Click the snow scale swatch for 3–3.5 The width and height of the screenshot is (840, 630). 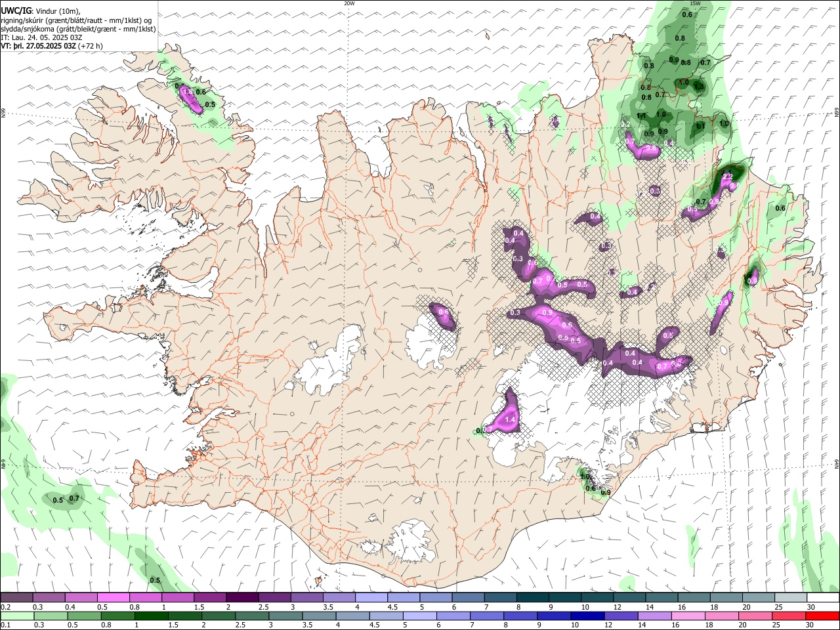306,598
